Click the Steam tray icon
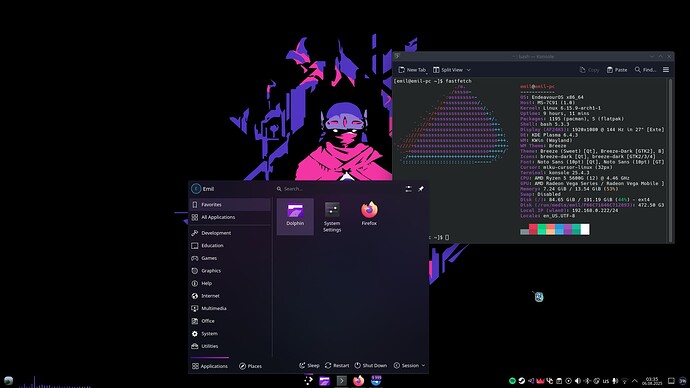Image resolution: width=690 pixels, height=388 pixels. [521, 381]
